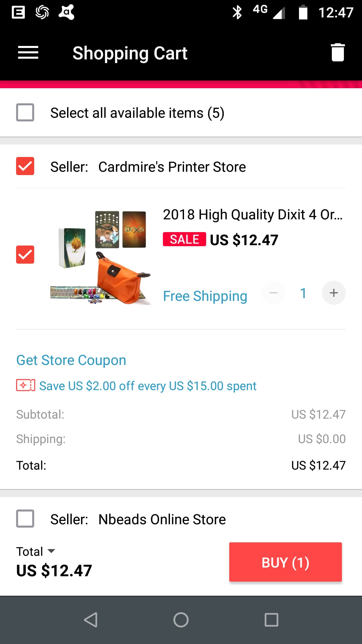Tap Save US $2.00 coupon offer
362x644 pixels.
148,386
